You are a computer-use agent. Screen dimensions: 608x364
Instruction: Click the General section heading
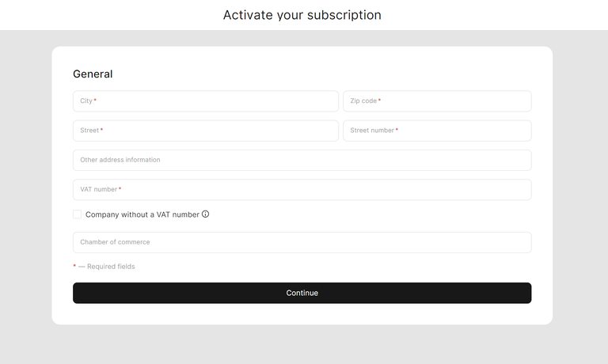pyautogui.click(x=93, y=74)
